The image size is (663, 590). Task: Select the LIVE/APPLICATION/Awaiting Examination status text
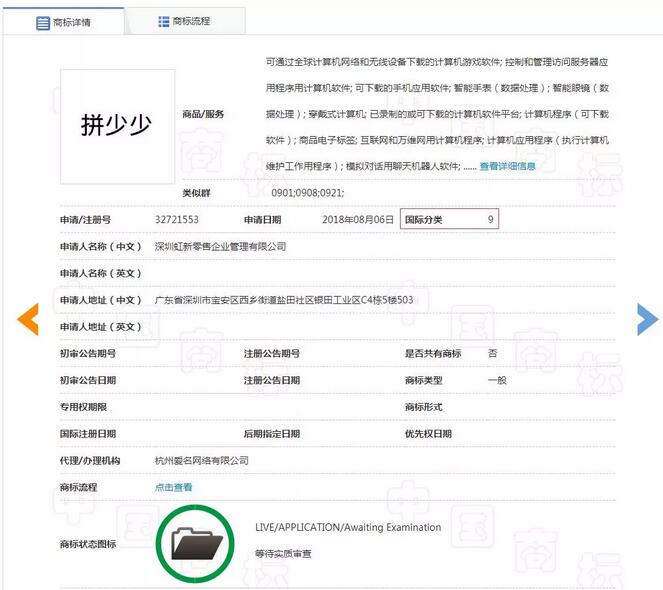(348, 527)
